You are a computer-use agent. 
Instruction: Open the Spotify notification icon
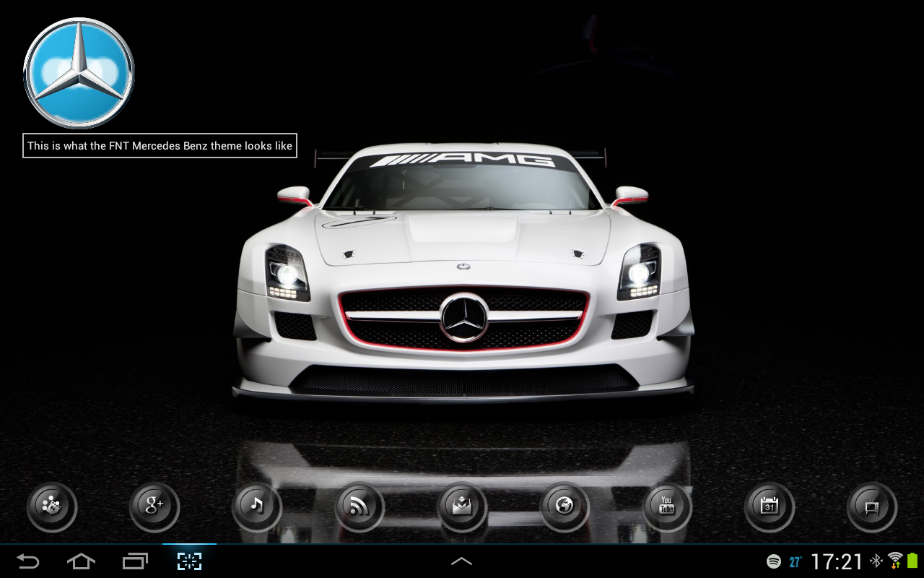click(x=774, y=561)
